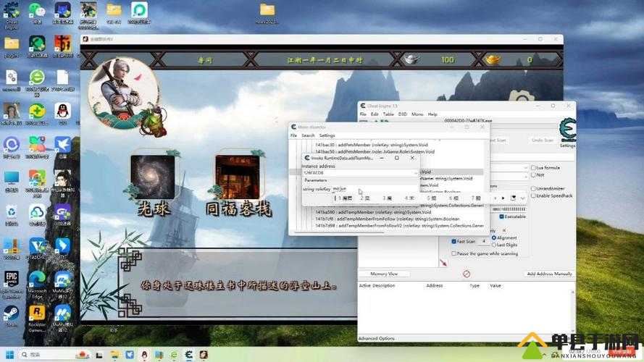Image resolution: width=644 pixels, height=362 pixels.
Task: Open the Microsoft Edge desktop shortcut
Action: click(37, 279)
